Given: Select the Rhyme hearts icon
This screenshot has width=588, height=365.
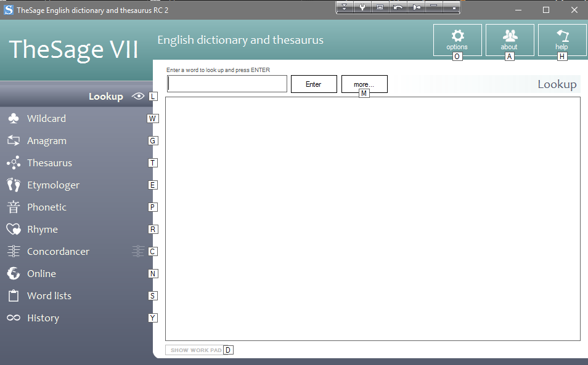Looking at the screenshot, I should 14,229.
